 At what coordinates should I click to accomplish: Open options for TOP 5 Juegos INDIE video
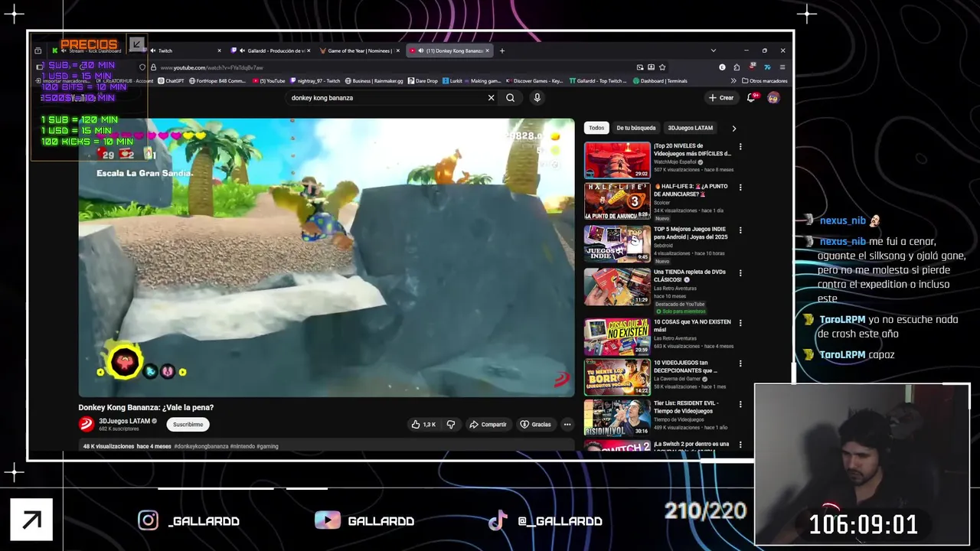[x=740, y=230]
